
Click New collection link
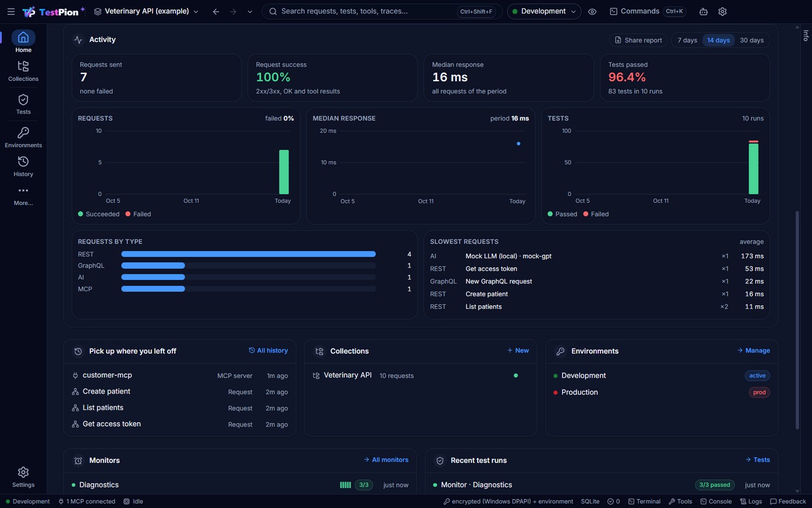[x=518, y=351]
